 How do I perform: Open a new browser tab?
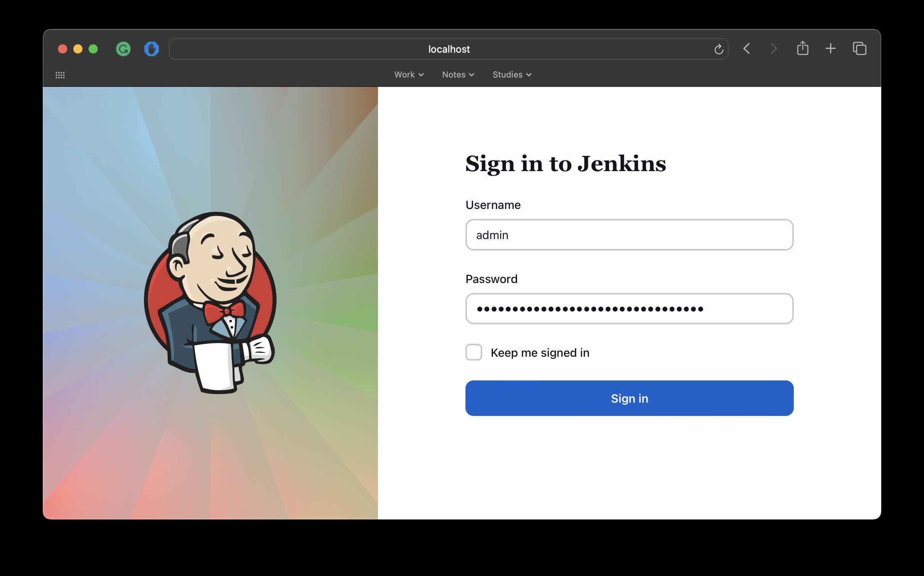tap(831, 49)
